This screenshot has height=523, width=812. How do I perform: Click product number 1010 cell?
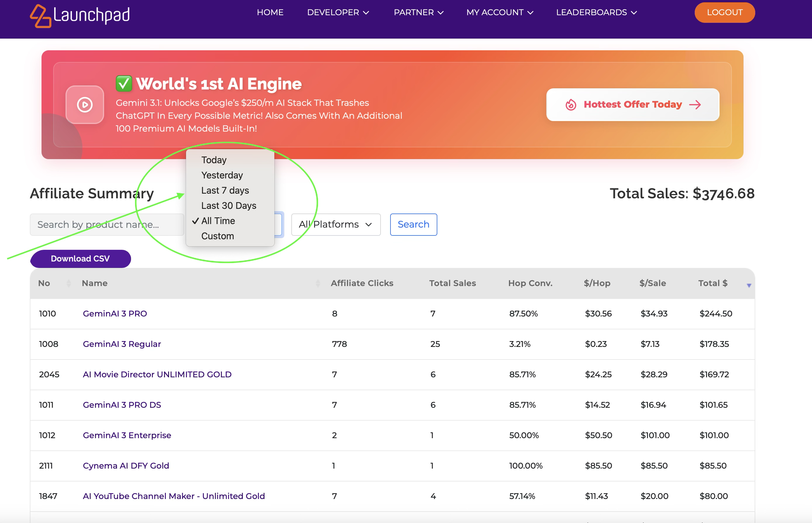point(47,314)
